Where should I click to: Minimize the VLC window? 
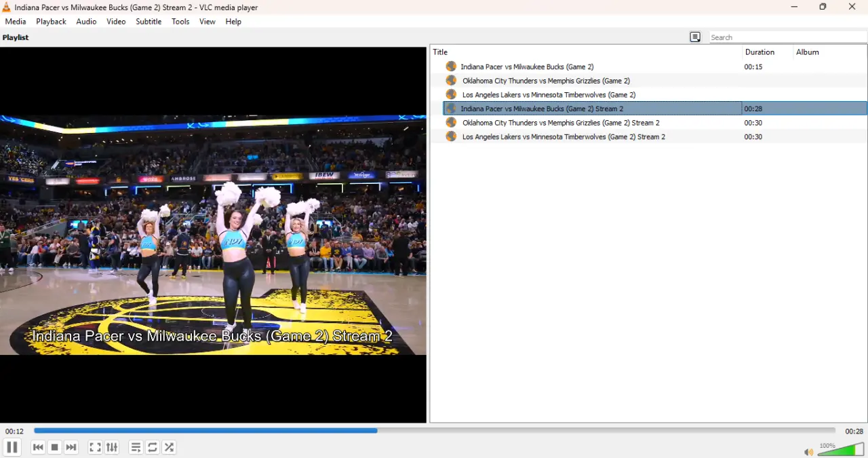794,7
